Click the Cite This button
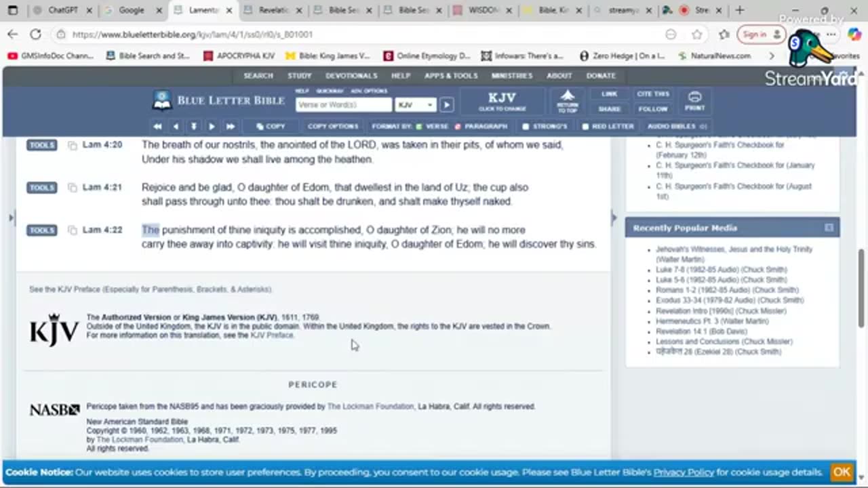 click(653, 94)
